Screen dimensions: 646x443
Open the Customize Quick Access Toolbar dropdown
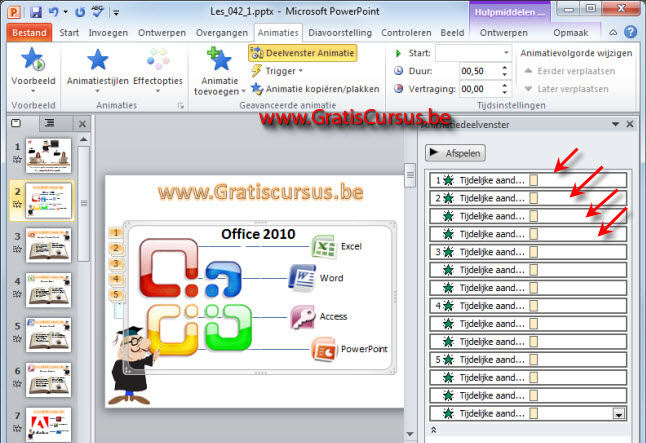117,13
